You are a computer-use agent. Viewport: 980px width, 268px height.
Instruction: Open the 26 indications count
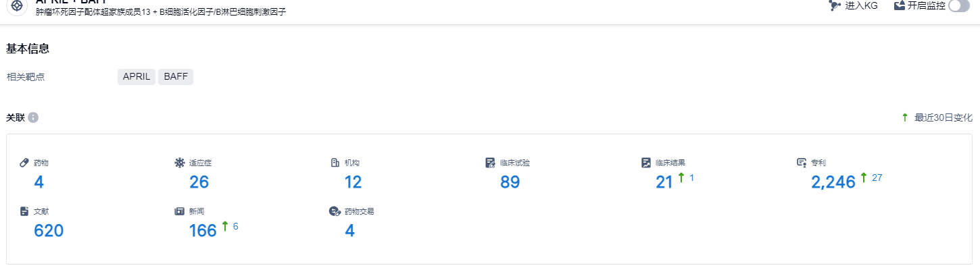199,182
